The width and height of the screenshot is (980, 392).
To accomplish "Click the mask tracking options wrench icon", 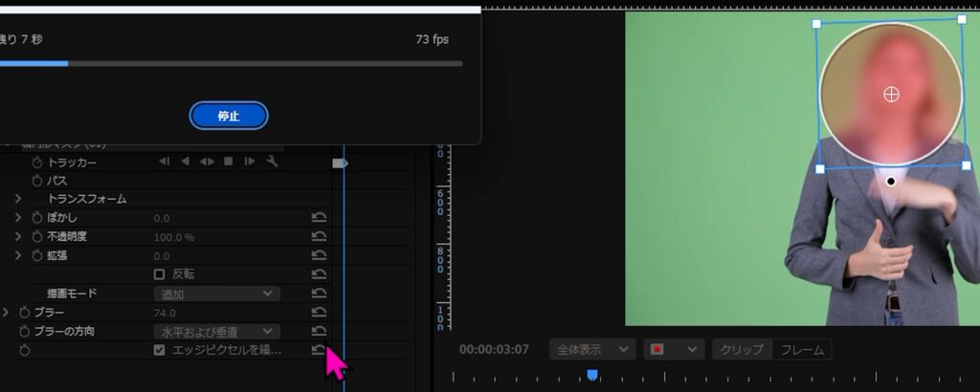I will pos(272,162).
